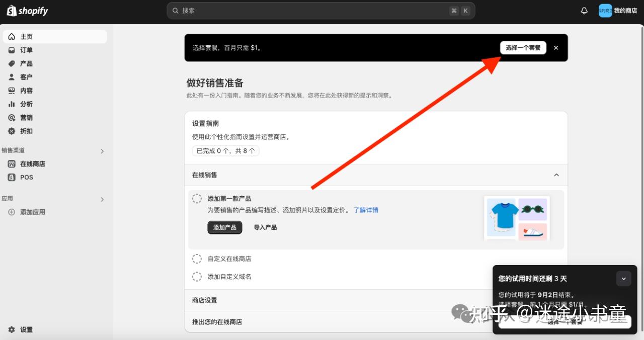Collapse the trial reminder popup
The image size is (644, 340).
[x=623, y=278]
